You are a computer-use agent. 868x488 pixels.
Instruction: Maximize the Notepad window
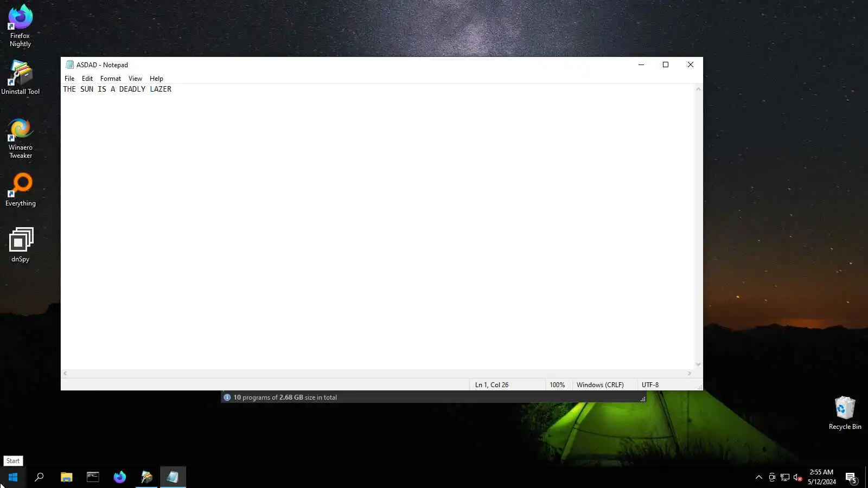coord(666,65)
